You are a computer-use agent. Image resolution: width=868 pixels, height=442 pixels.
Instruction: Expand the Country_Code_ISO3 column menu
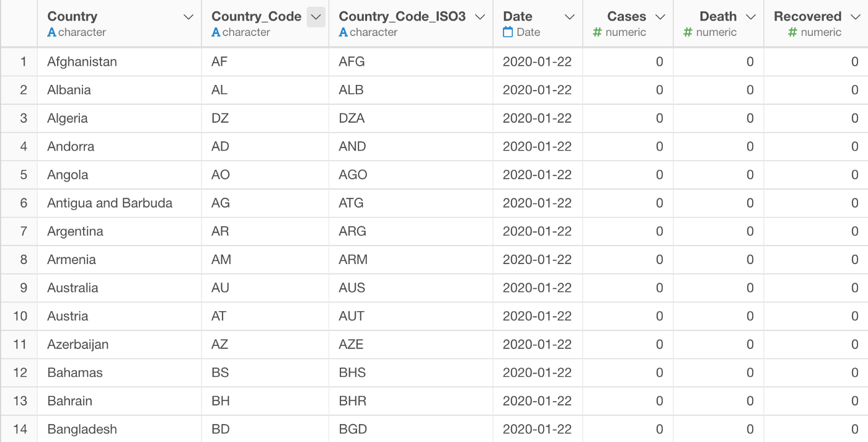pos(479,17)
